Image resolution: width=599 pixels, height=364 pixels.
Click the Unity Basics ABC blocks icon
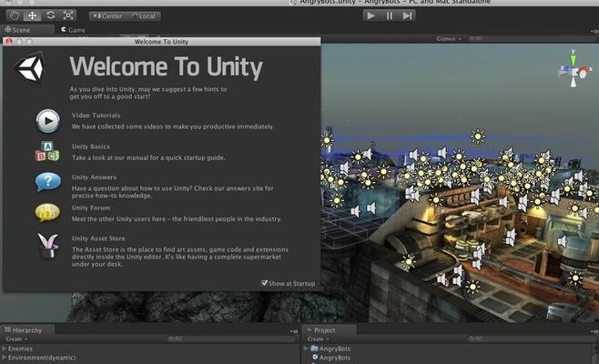(x=47, y=151)
